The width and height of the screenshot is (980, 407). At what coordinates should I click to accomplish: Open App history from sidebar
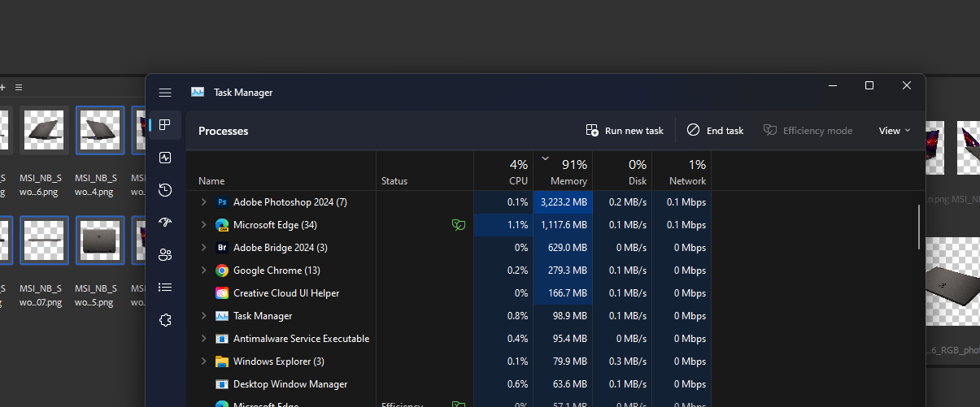pos(165,190)
